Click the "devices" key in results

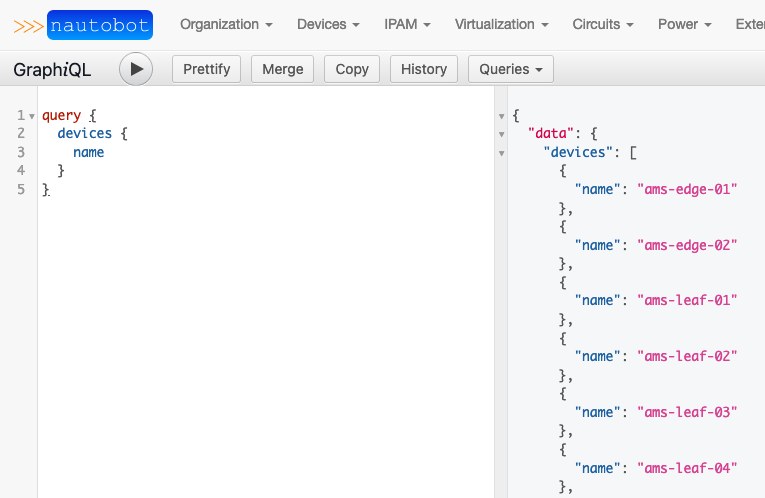point(578,152)
